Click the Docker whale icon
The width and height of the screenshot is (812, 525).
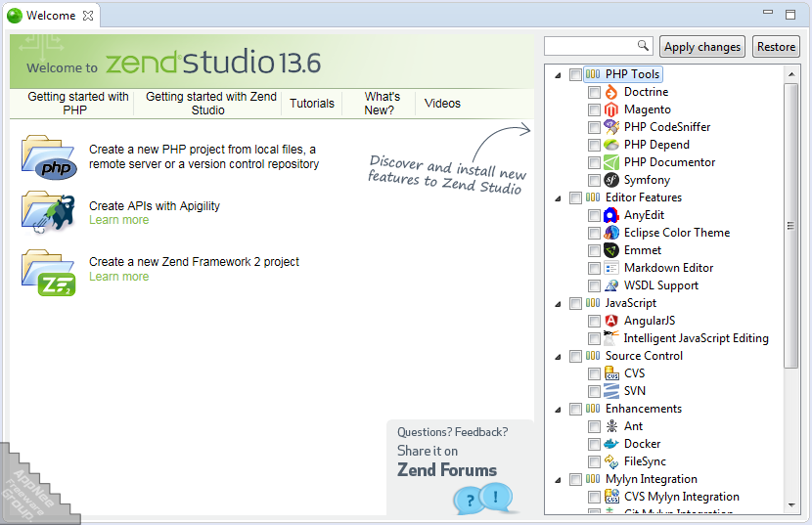point(611,444)
